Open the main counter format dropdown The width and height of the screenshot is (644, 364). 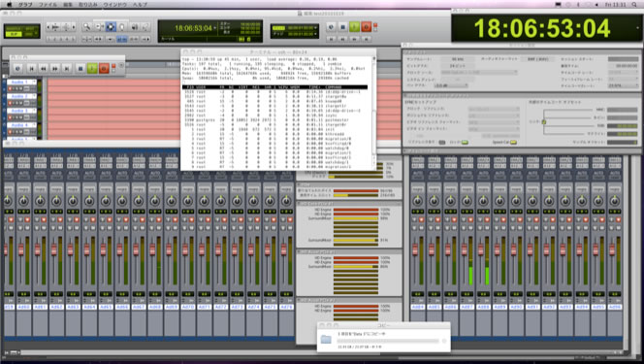214,28
